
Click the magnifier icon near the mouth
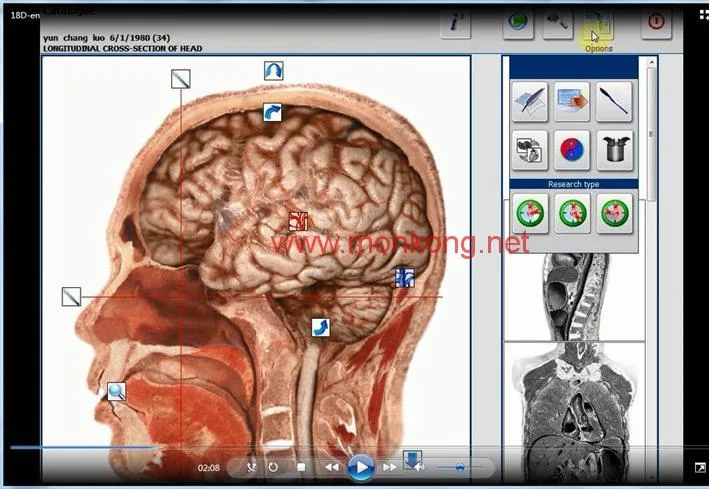pos(116,391)
